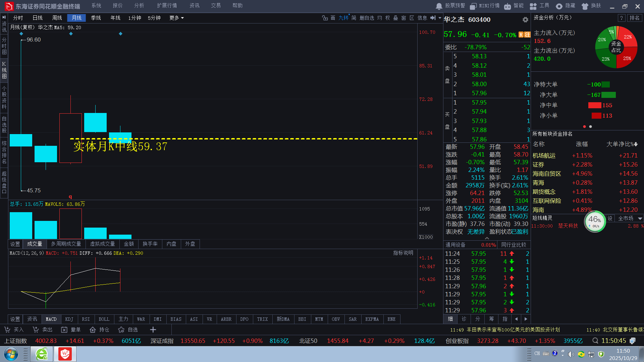Click the 股票预警 bell icon
The width and height of the screenshot is (644, 362).
click(x=439, y=6)
